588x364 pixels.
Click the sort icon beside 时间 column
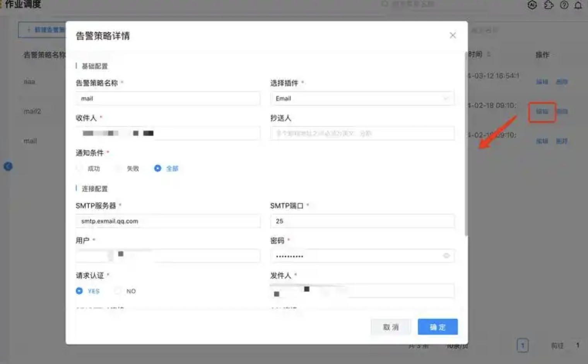[489, 54]
